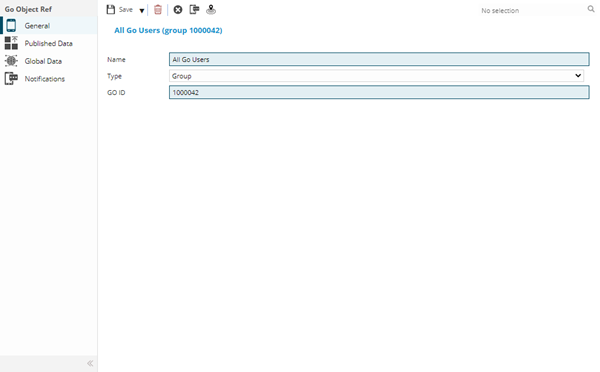Click the search magnifier icon
The height and width of the screenshot is (372, 600).
[591, 9]
